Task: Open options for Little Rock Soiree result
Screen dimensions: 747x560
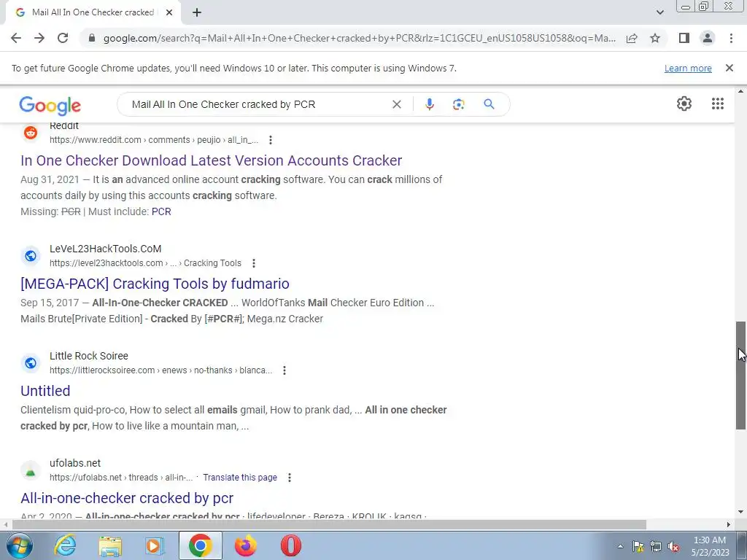Action: [285, 370]
